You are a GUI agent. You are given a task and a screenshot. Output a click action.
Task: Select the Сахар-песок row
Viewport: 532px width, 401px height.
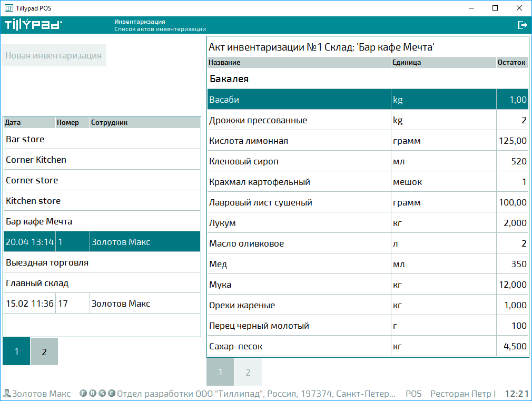pyautogui.click(x=368, y=346)
